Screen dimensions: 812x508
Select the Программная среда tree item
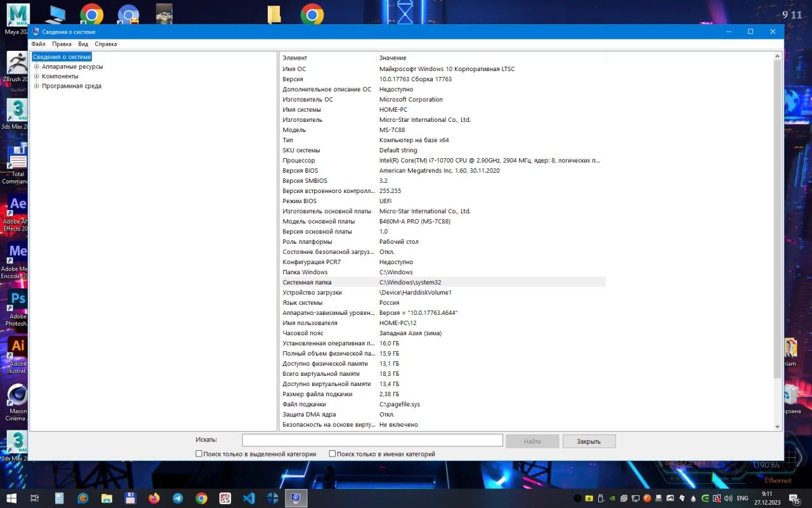72,86
